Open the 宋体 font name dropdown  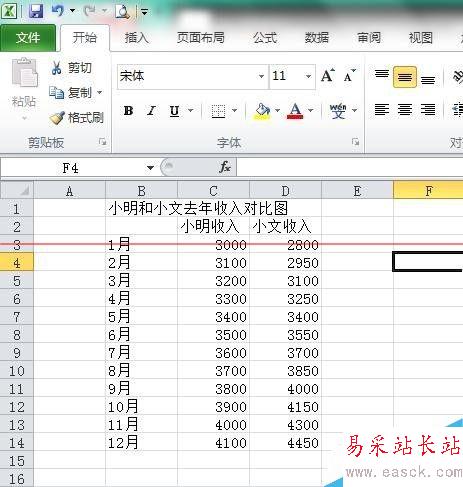click(x=261, y=77)
